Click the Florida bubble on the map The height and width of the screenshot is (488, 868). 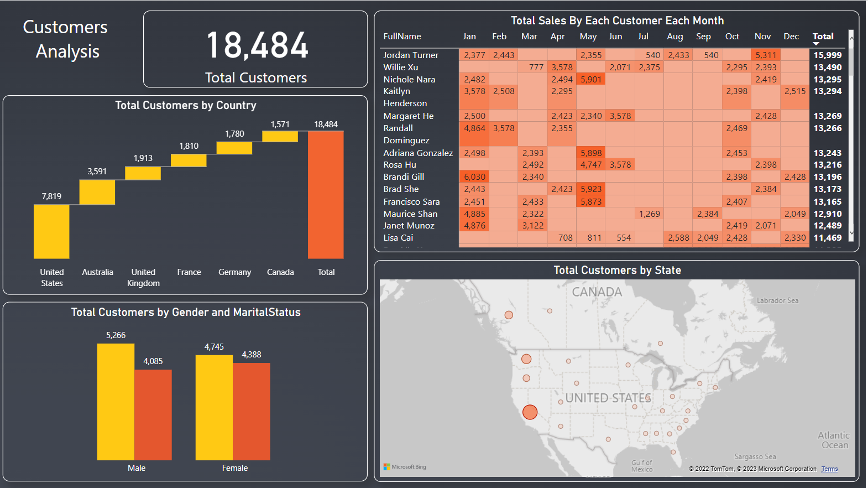(x=673, y=452)
